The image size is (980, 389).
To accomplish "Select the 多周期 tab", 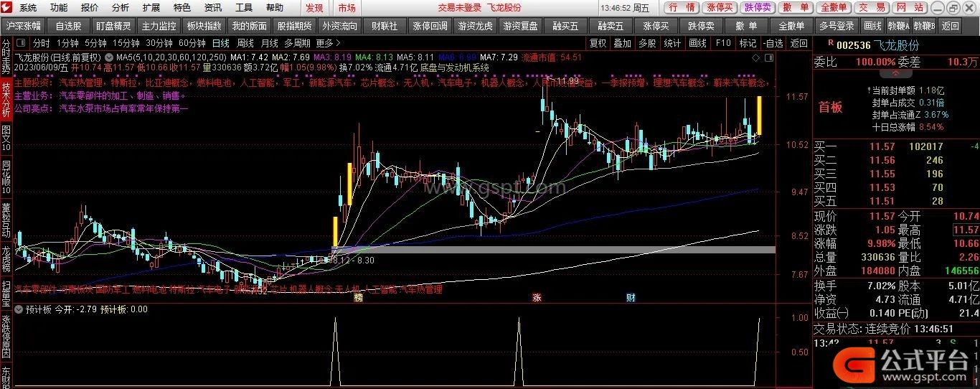I will (x=297, y=43).
